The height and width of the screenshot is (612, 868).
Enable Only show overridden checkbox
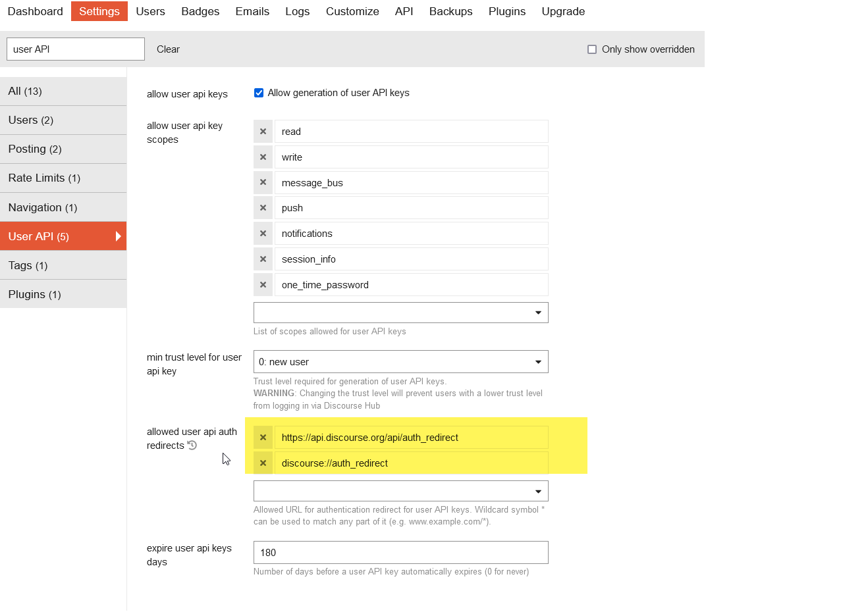click(x=592, y=49)
